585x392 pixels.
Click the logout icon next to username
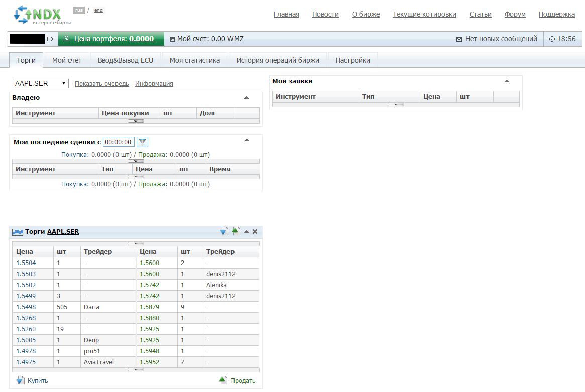pyautogui.click(x=50, y=39)
